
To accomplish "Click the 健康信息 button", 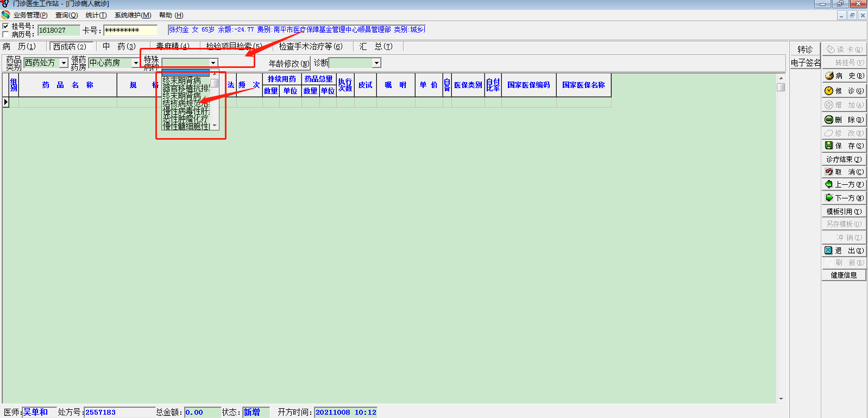I will pos(844,275).
